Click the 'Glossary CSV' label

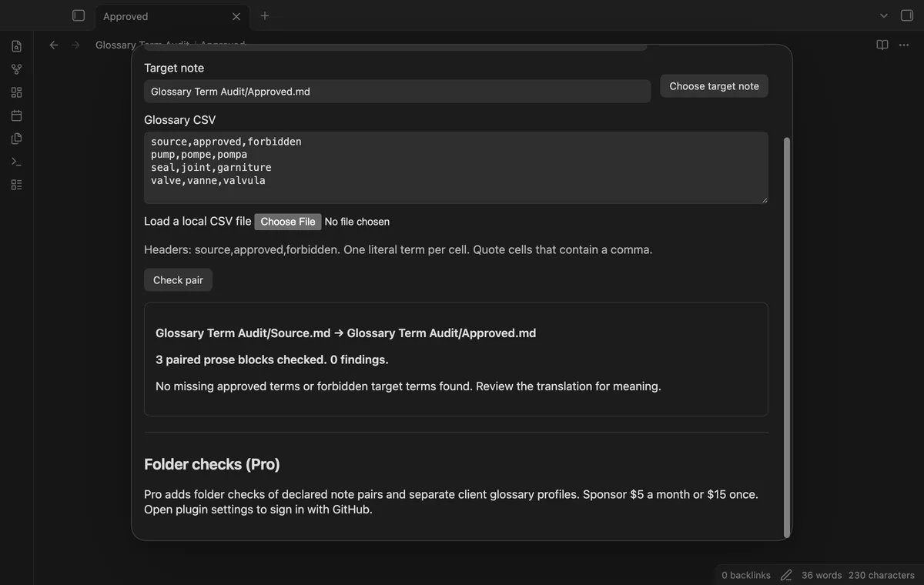(179, 120)
